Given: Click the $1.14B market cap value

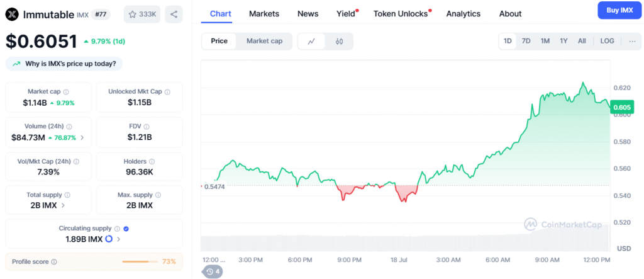Looking at the screenshot, I should click(34, 103).
